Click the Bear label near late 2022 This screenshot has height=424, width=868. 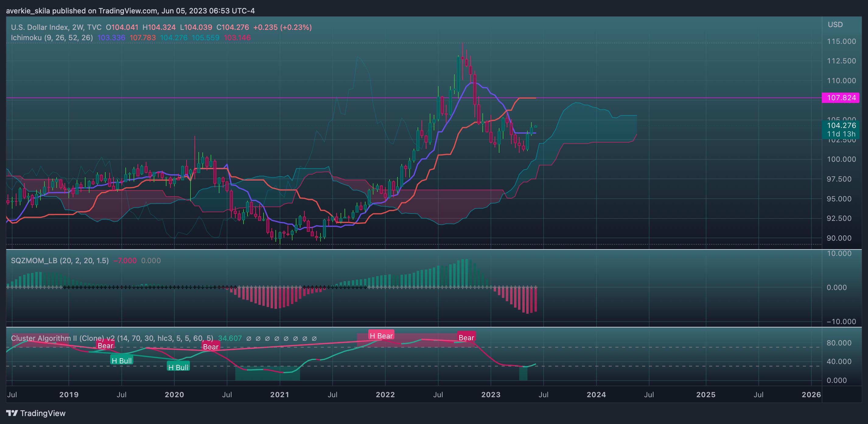[x=466, y=337]
